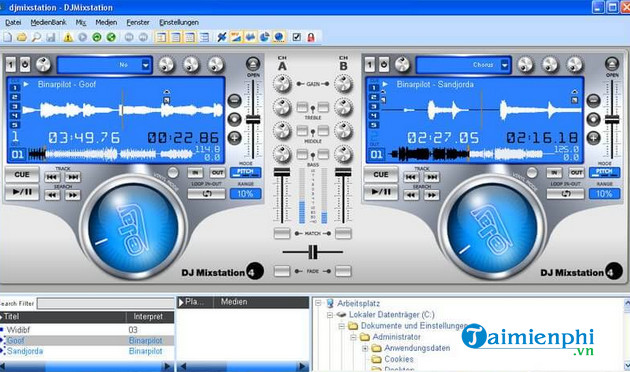Screen dimensions: 630x372
Task: Toggle the vinyl mode button on deck A
Action: coord(173,173)
